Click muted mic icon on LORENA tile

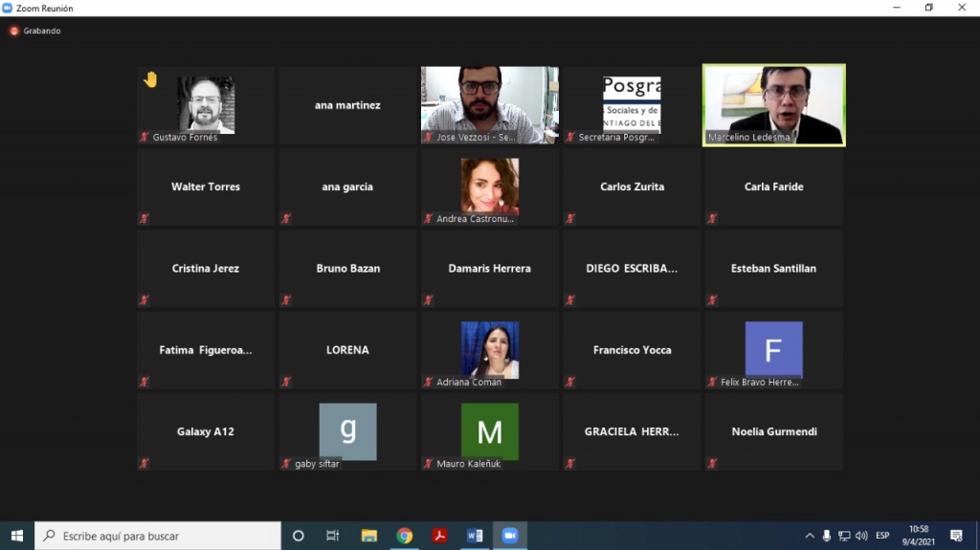coord(286,382)
